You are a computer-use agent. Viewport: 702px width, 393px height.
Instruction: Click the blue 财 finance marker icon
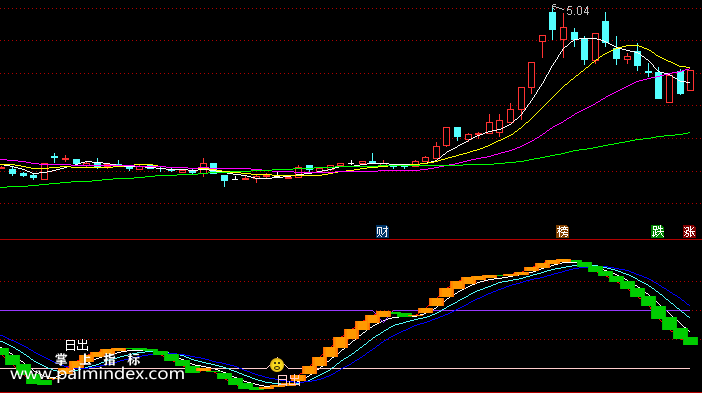pos(382,231)
